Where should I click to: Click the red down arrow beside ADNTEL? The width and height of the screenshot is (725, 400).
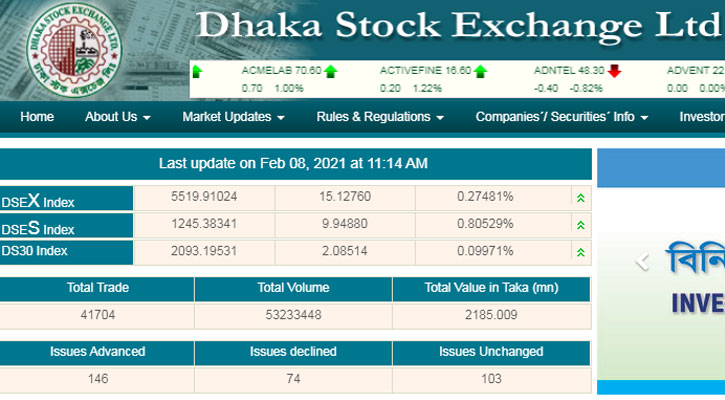tap(614, 71)
